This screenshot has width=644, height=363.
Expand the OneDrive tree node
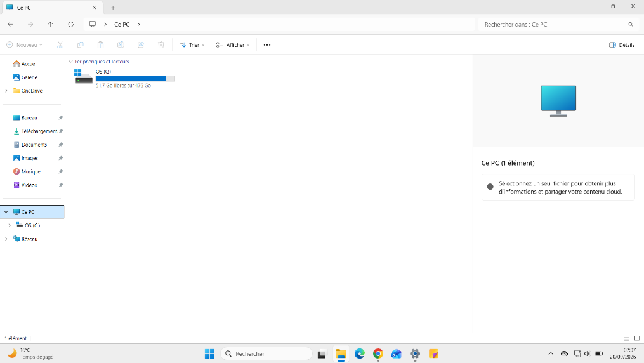point(6,91)
